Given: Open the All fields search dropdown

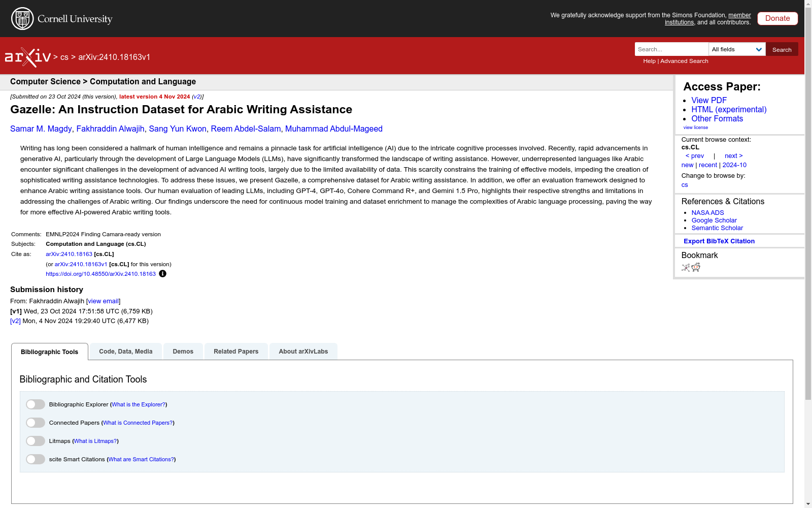Looking at the screenshot, I should point(737,49).
